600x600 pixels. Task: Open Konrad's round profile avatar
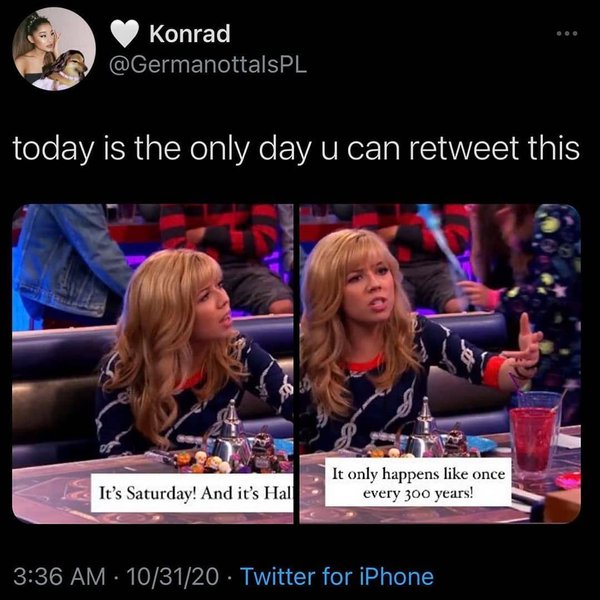click(54, 49)
